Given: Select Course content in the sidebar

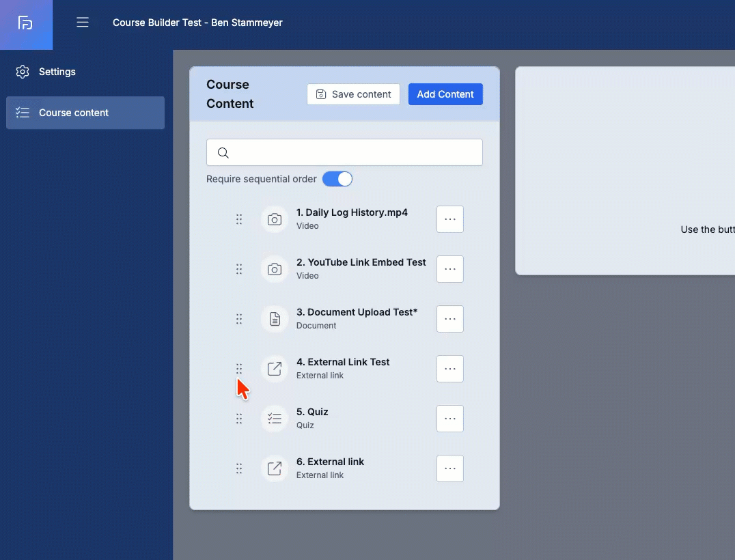Looking at the screenshot, I should pos(85,113).
